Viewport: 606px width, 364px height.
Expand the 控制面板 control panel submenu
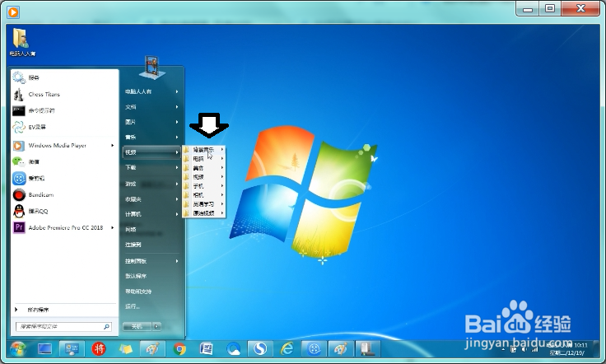tap(151, 261)
